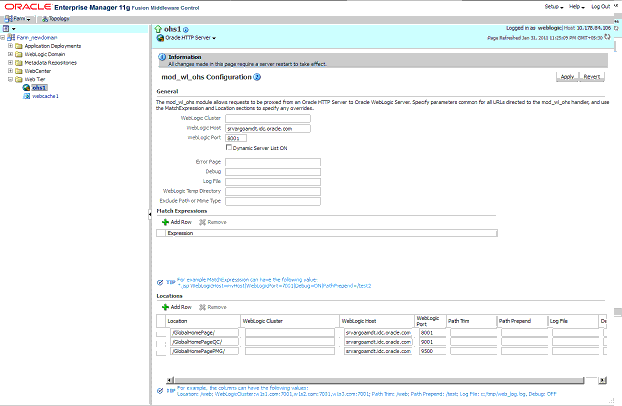Expand the Metadata Repositories node

pyautogui.click(x=11, y=62)
